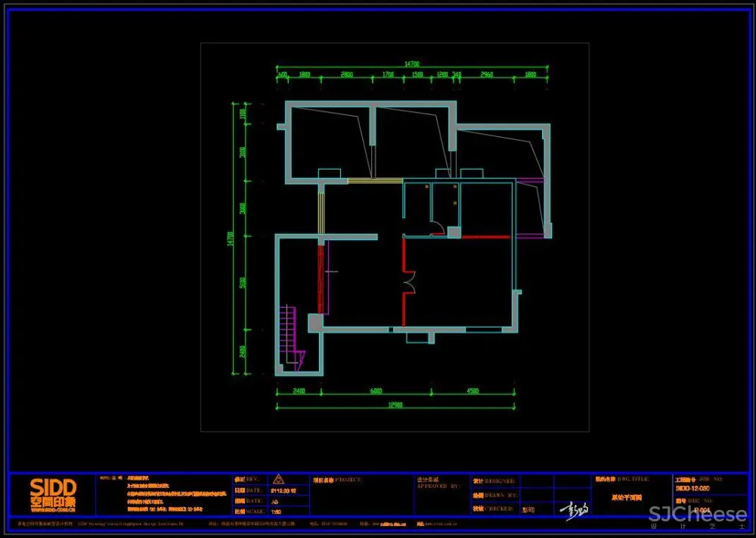Select the yellow horizontal window segment
Screen dimensions: 756x538
374,181
